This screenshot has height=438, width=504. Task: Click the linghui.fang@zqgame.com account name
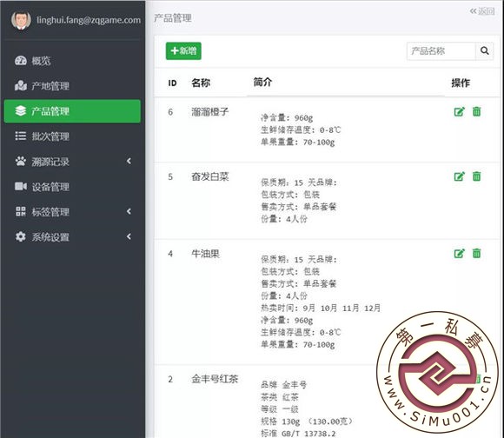[89, 20]
